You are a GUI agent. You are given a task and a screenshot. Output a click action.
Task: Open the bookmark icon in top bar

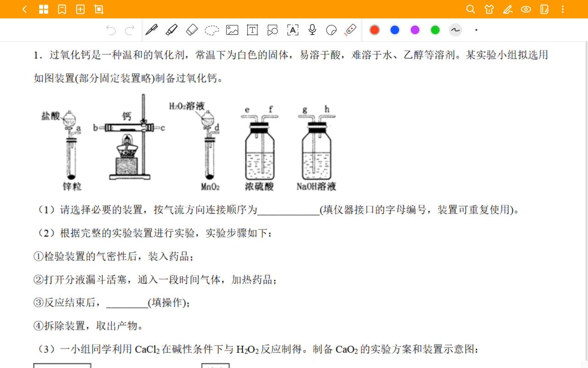click(x=62, y=9)
